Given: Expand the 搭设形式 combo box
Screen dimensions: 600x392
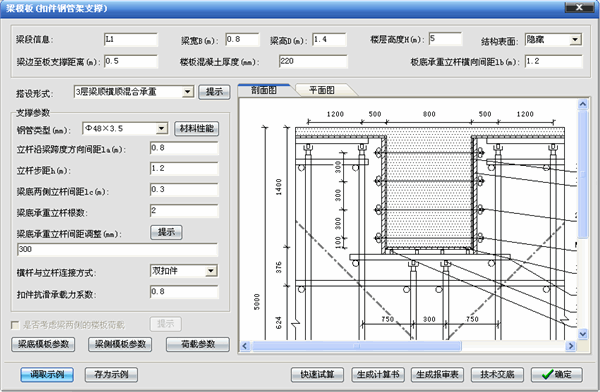Looking at the screenshot, I should tap(187, 92).
